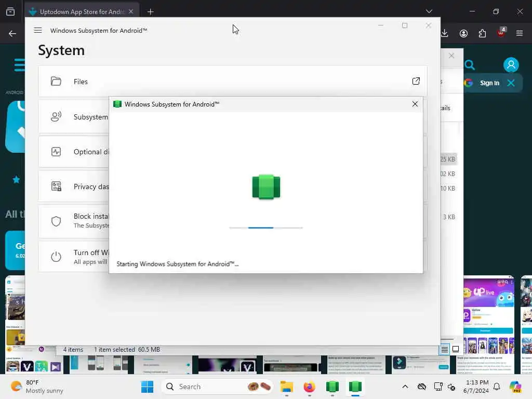The height and width of the screenshot is (399, 532).
Task: Open a new browser tab
Action: click(x=150, y=12)
